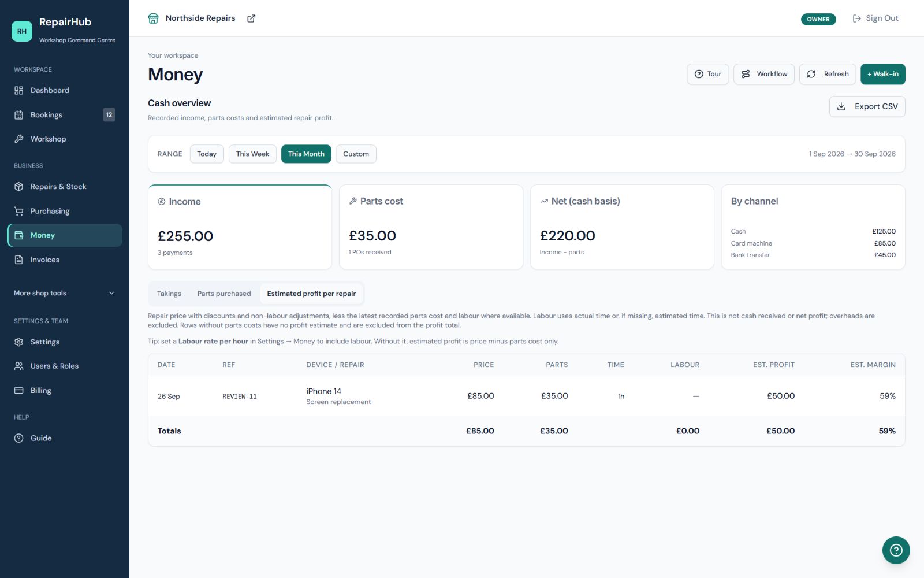Click the Card machine channel row

coord(813,243)
